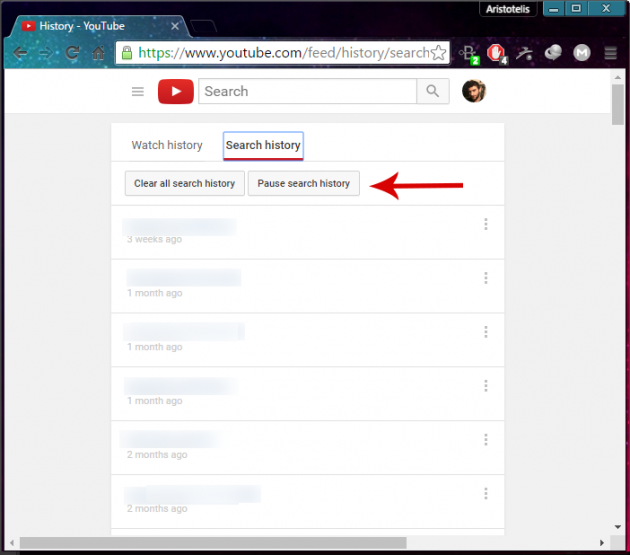
Task: Bookmark this page with the star icon
Action: [438, 52]
